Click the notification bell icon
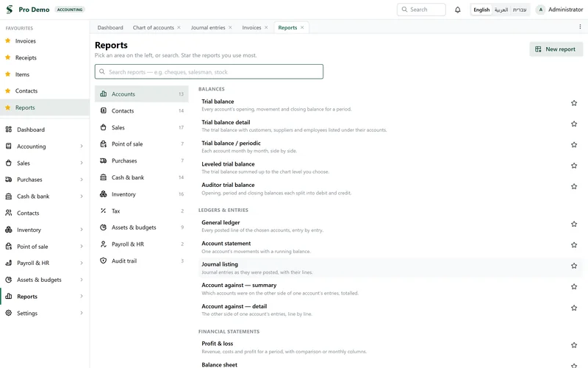This screenshot has height=368, width=588. [457, 10]
